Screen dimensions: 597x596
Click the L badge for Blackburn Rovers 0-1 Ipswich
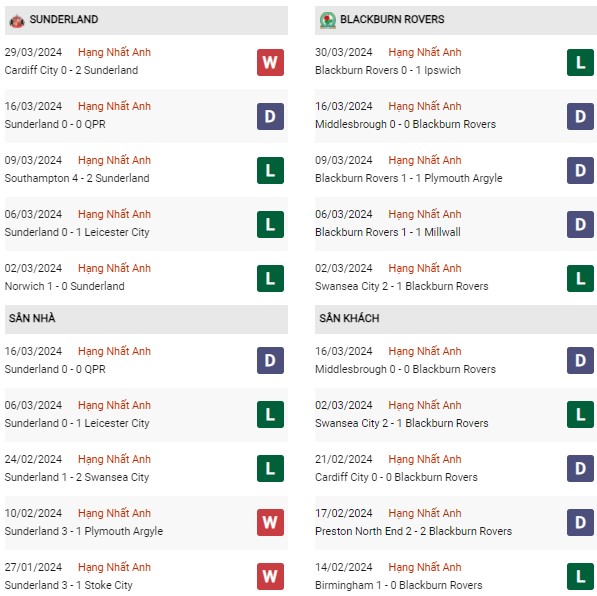click(x=580, y=62)
